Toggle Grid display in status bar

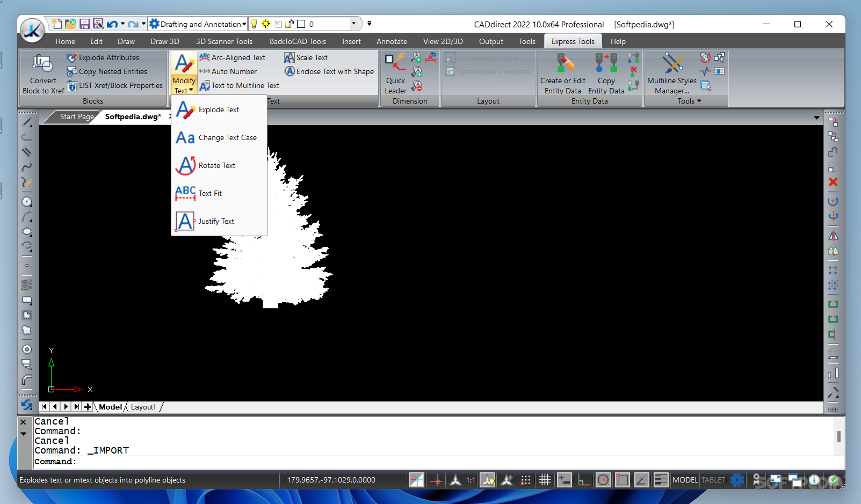point(545,480)
